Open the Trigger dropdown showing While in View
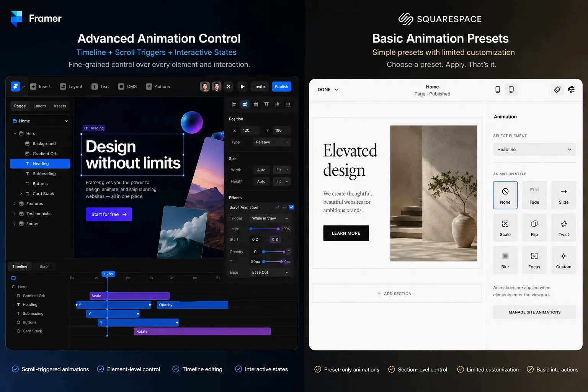588x392 pixels. coord(270,218)
